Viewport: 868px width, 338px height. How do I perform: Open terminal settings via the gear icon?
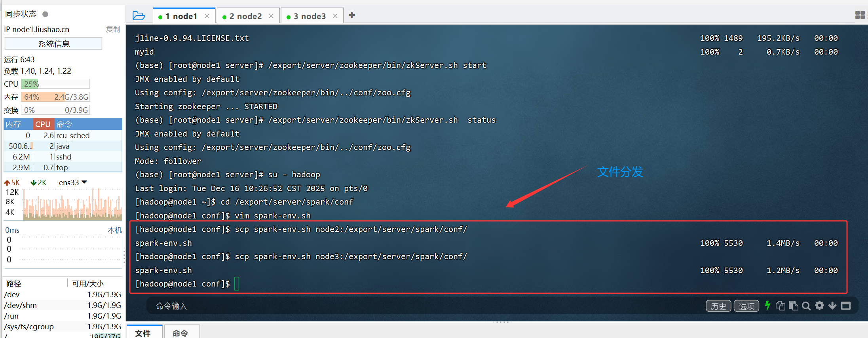[819, 306]
